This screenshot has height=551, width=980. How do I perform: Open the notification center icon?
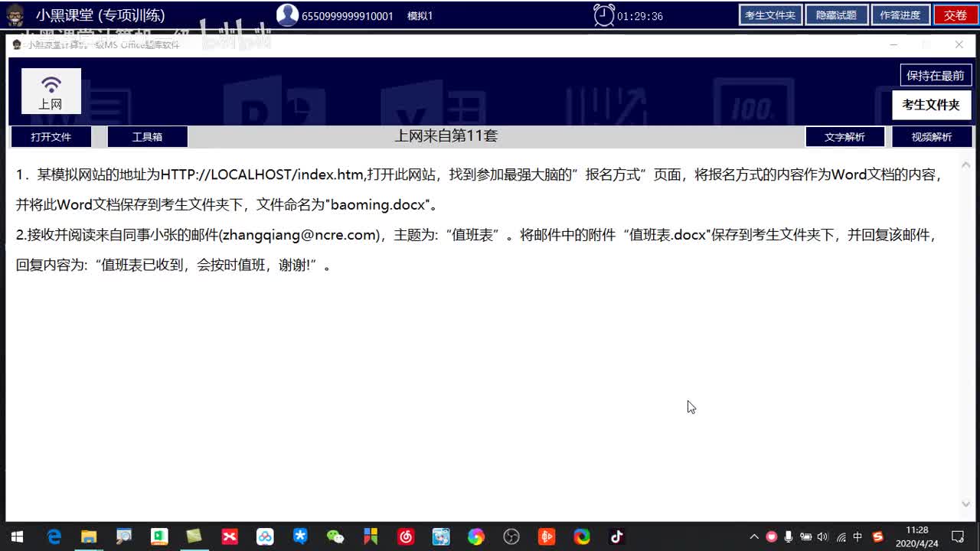pyautogui.click(x=957, y=536)
